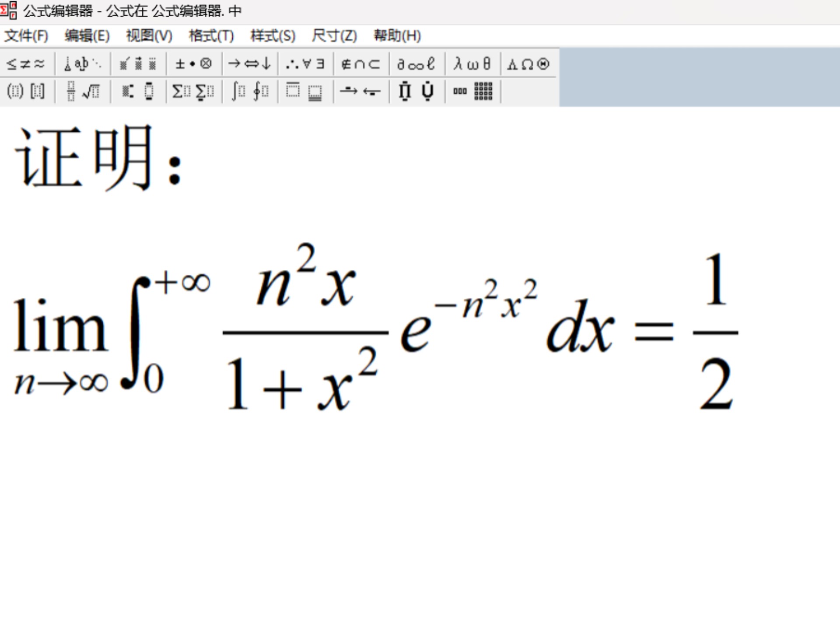Expand the uppercase Greek letters palette
840x630 pixels.
[528, 64]
